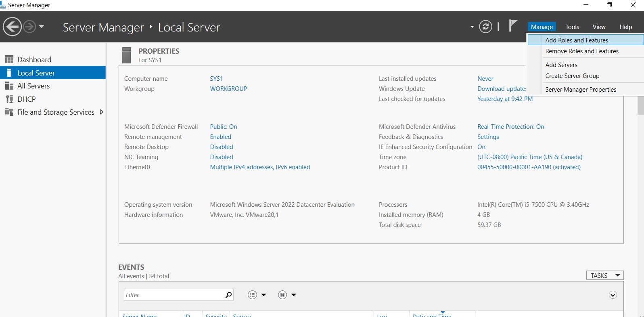Click Yesterday at 9:42 PM link
Screen dimensions: 644x317
point(505,99)
